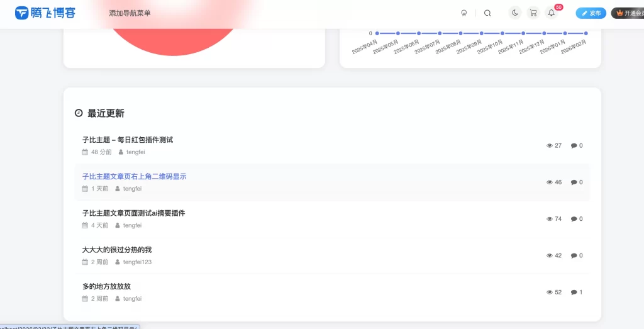The width and height of the screenshot is (644, 329).
Task: Click the 2025年12月 axis label
Action: (x=532, y=47)
